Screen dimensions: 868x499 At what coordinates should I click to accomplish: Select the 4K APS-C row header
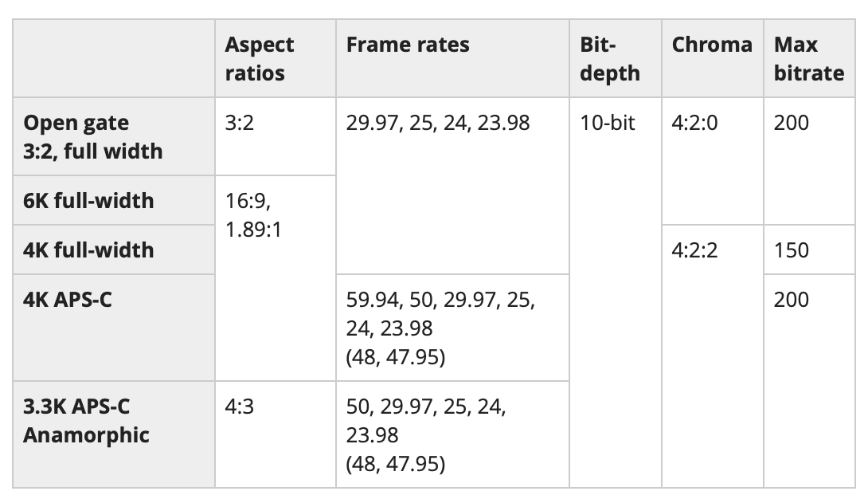click(x=68, y=300)
